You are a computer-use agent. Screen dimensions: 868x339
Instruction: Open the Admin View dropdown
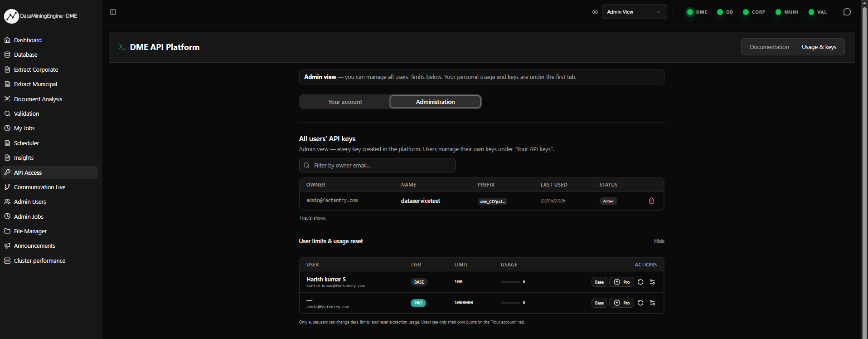[634, 12]
